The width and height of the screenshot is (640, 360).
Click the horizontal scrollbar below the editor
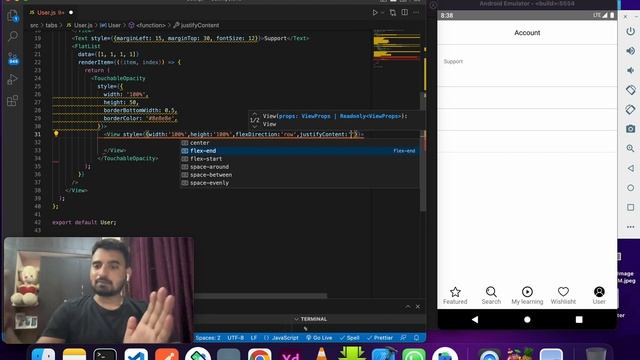pos(260,296)
